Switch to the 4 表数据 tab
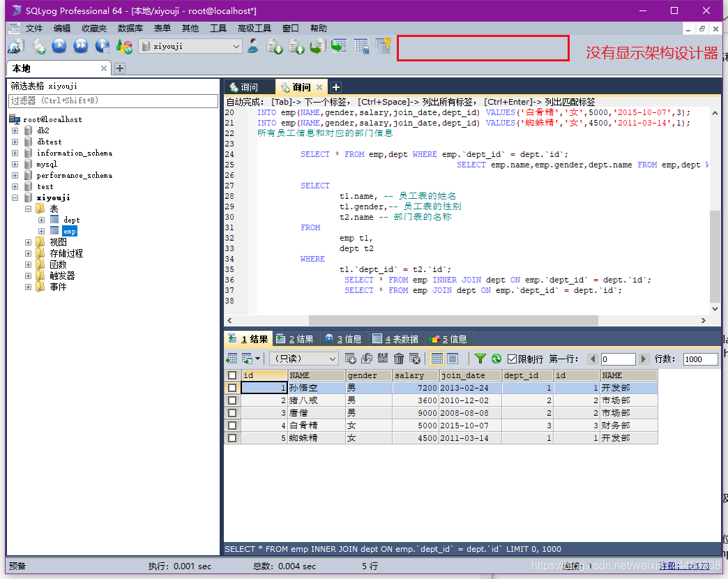Screen dimensions: 728x579 tap(395, 340)
